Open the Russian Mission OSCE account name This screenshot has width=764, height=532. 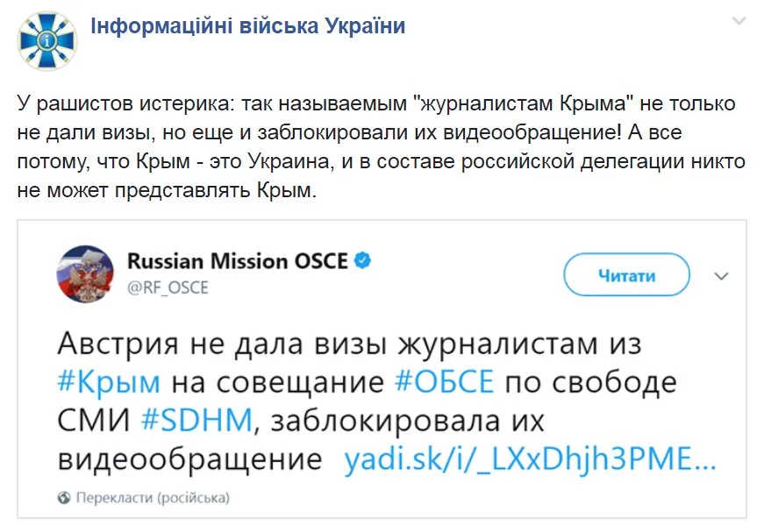pyautogui.click(x=238, y=260)
